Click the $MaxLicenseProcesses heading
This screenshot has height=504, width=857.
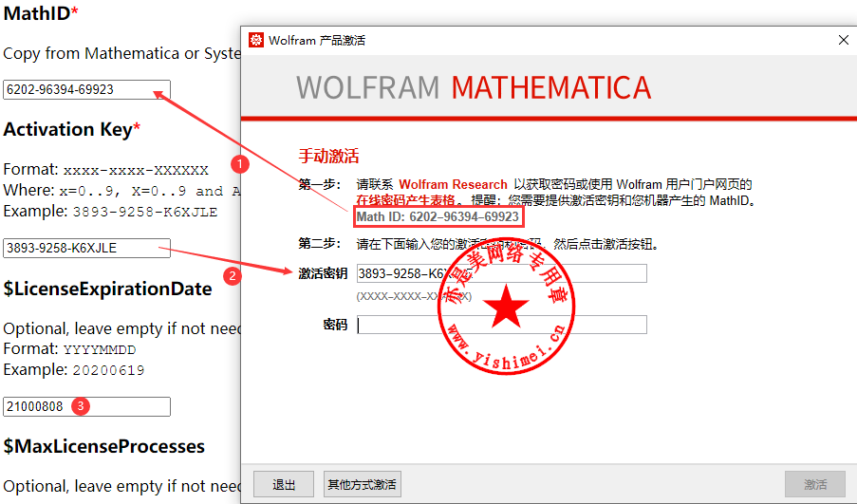[103, 446]
